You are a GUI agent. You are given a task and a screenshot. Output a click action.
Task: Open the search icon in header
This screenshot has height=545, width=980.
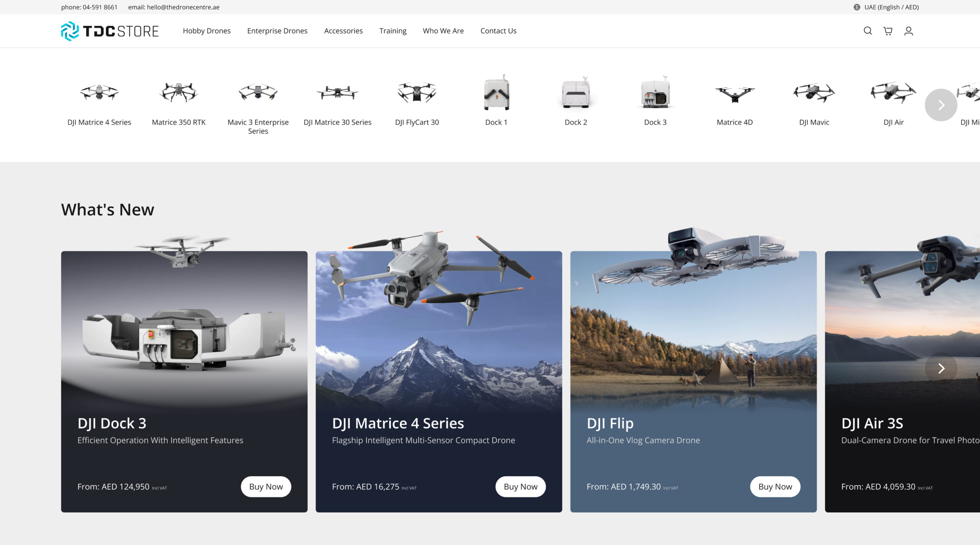[x=868, y=31]
